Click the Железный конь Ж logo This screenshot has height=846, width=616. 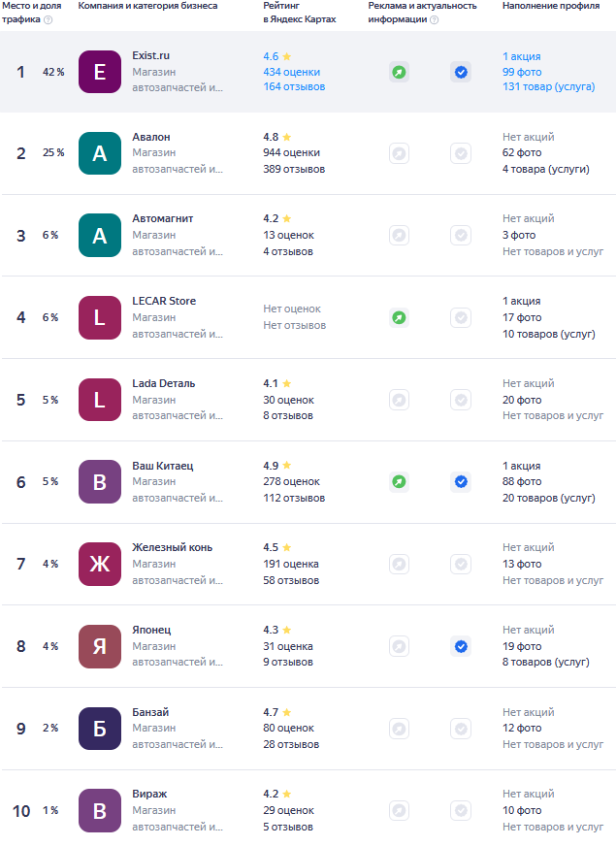tap(100, 564)
